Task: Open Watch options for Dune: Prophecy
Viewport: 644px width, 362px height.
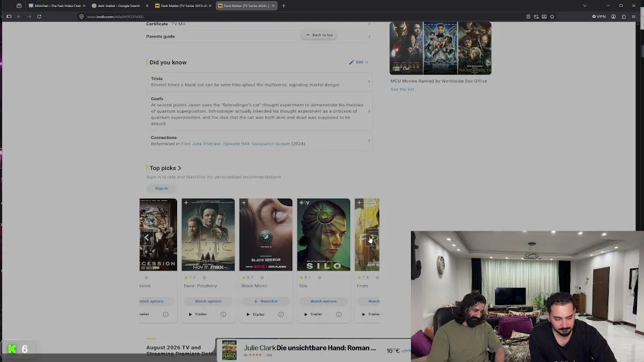Action: coord(208,301)
